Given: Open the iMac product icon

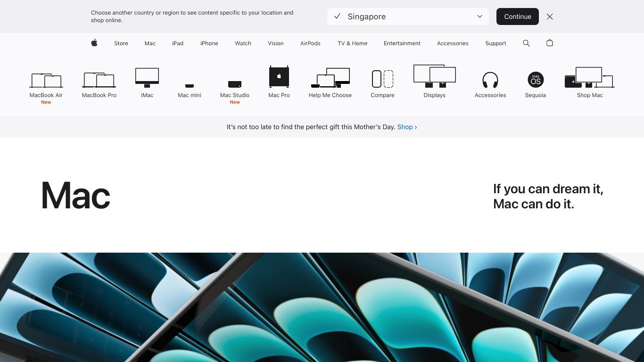Looking at the screenshot, I should click(x=147, y=78).
